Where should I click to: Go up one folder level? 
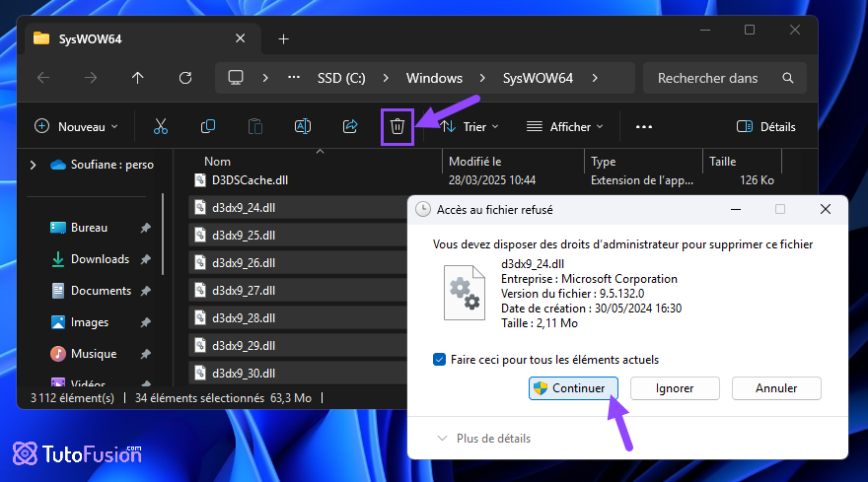pos(138,78)
